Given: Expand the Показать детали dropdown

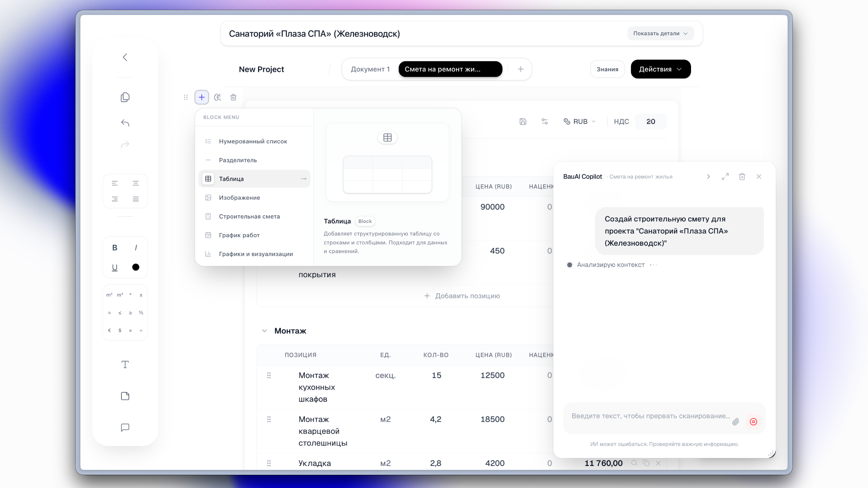Looking at the screenshot, I should (660, 34).
